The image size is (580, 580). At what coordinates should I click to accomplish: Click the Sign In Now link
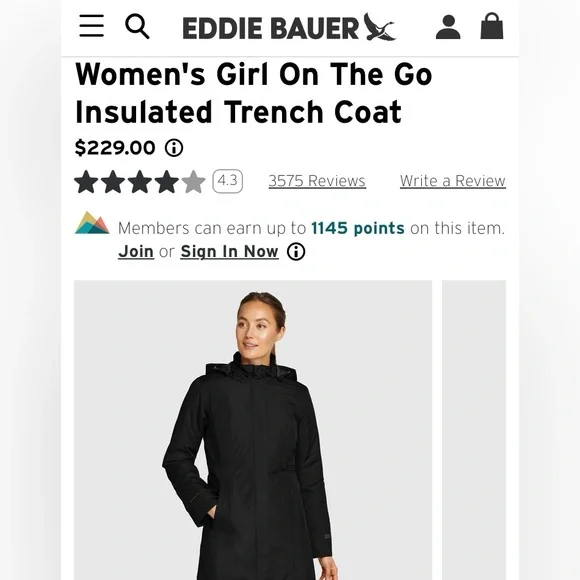[x=229, y=252]
